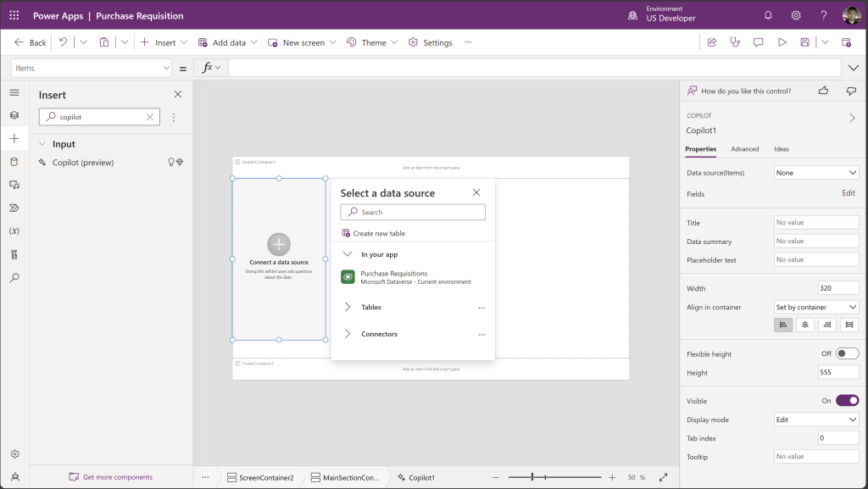The image size is (868, 489).
Task: Switch to the Advanced tab
Action: [x=745, y=149]
